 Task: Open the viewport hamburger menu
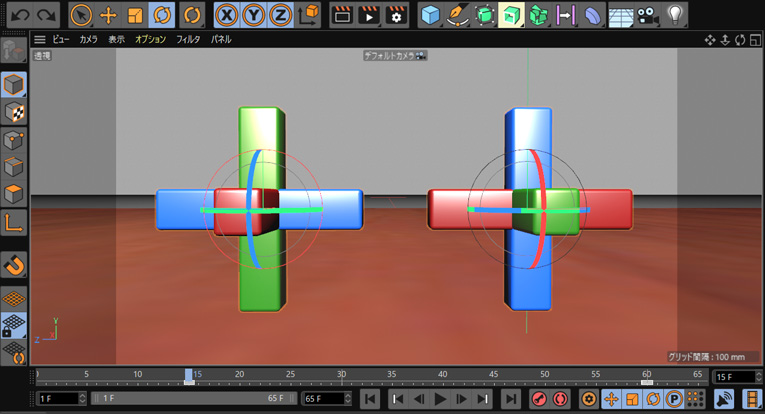40,40
